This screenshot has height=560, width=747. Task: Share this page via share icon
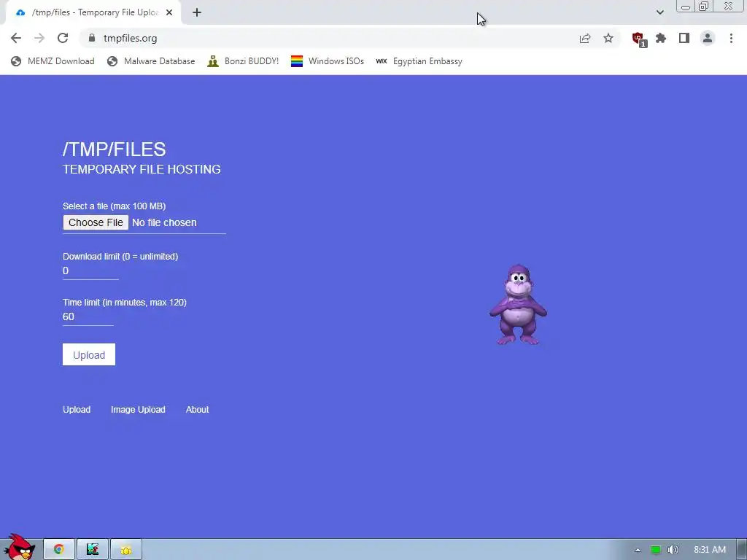pyautogui.click(x=585, y=38)
